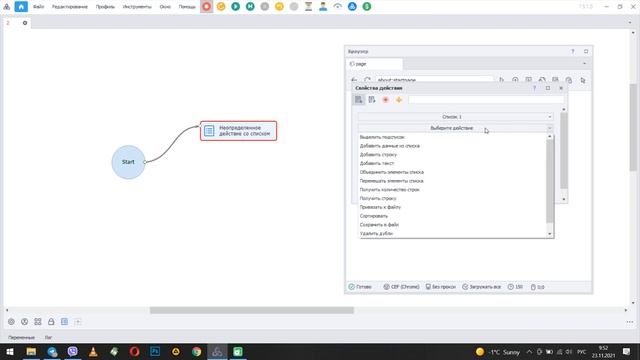Open Viber from the taskbar
Viewport: 640px width, 360px height.
pyautogui.click(x=72, y=351)
